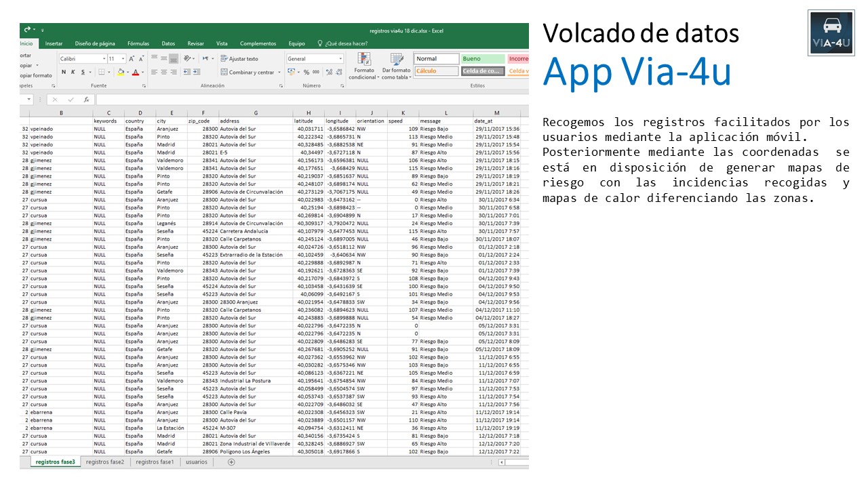
Task: Click horizontal scrollbar left arrow
Action: (x=502, y=462)
